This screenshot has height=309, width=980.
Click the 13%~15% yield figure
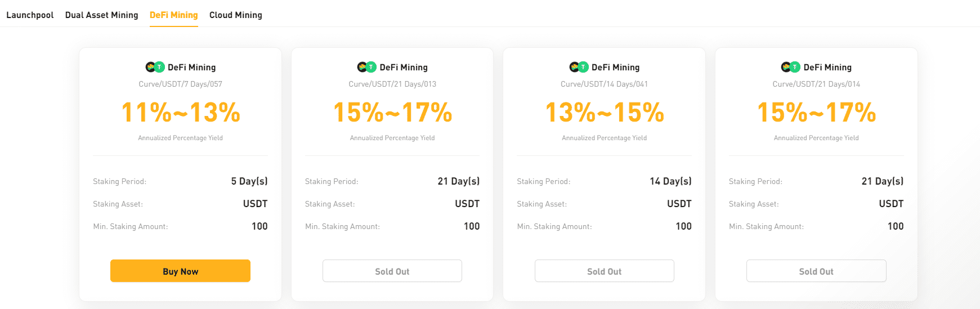(x=605, y=112)
